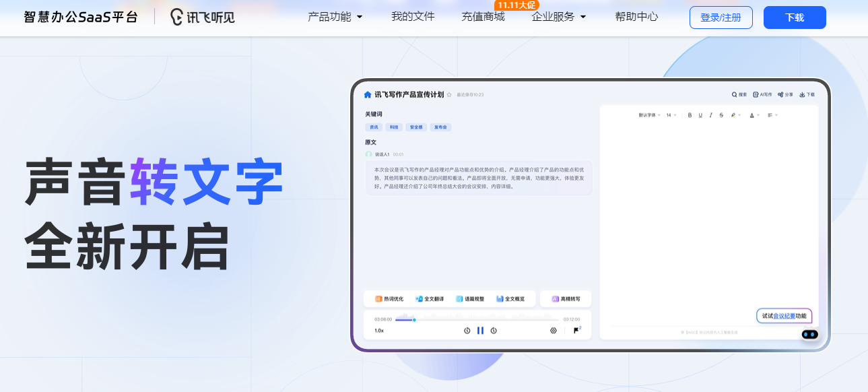
Task: Toggle strikethrough formatting
Action: pos(721,115)
